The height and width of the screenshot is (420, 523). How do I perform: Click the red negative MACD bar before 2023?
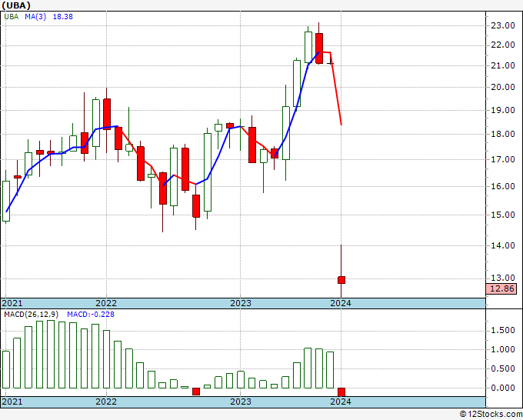click(196, 392)
